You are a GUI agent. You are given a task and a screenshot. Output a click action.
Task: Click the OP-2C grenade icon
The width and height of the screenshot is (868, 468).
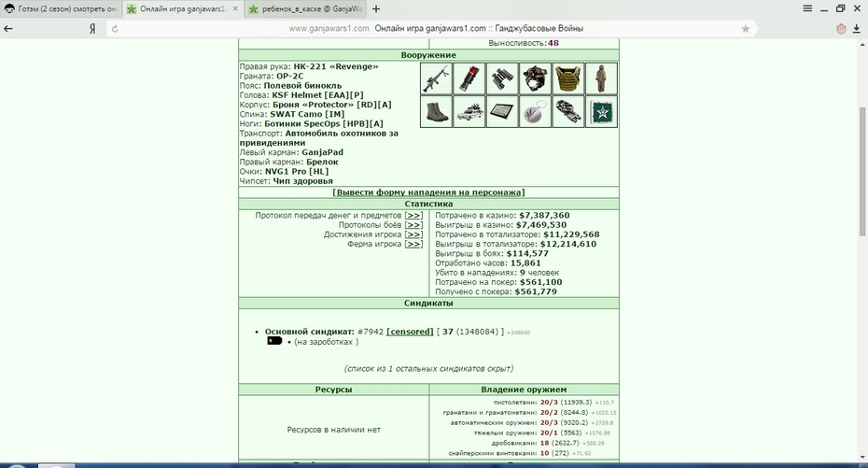469,78
